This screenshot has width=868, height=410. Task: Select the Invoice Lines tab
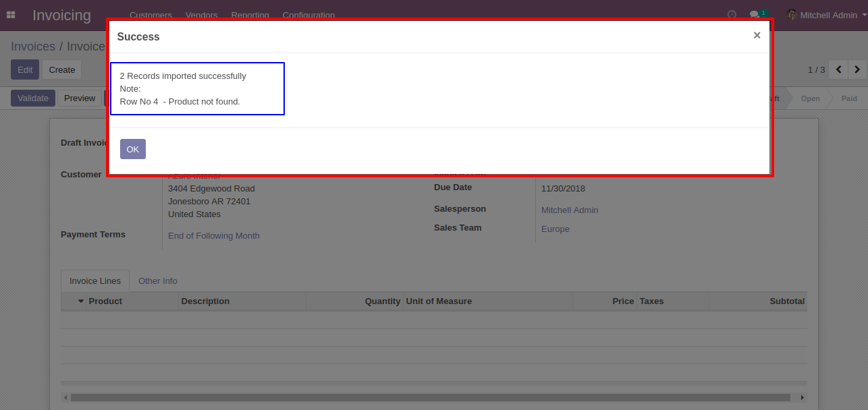(x=95, y=281)
